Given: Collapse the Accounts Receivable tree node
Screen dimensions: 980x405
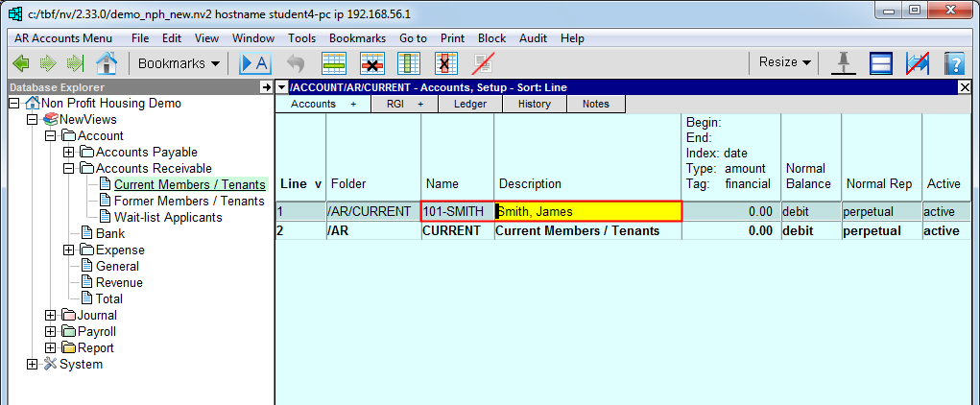Looking at the screenshot, I should (x=68, y=169).
